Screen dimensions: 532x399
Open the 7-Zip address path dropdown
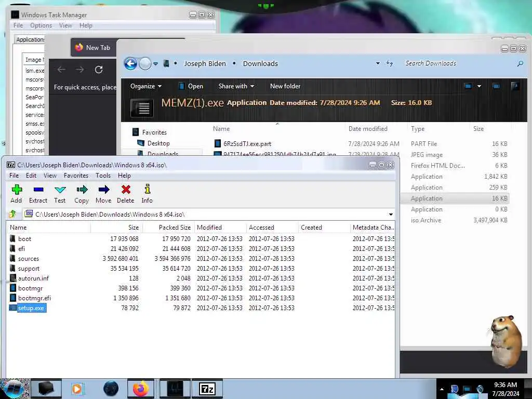click(391, 215)
